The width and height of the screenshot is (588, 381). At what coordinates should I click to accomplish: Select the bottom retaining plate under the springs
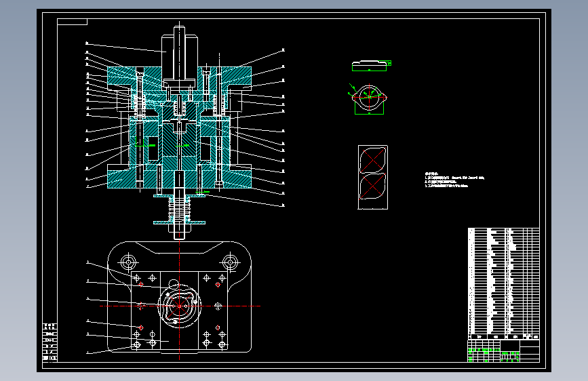pyautogui.click(x=179, y=223)
